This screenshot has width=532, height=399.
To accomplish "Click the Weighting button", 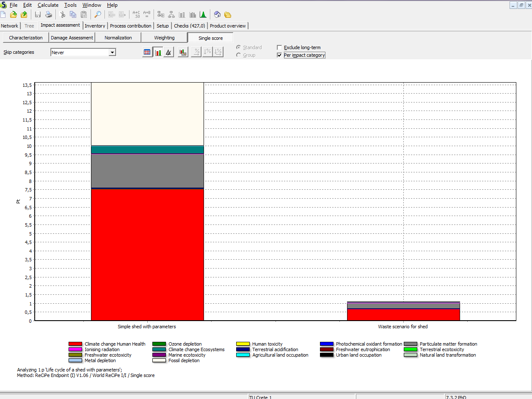I will tap(164, 38).
